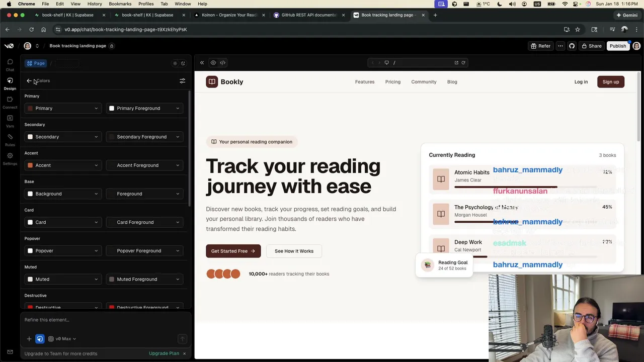The height and width of the screenshot is (362, 644).
Task: Collapse the side panel with double chevron
Action: (202, 63)
